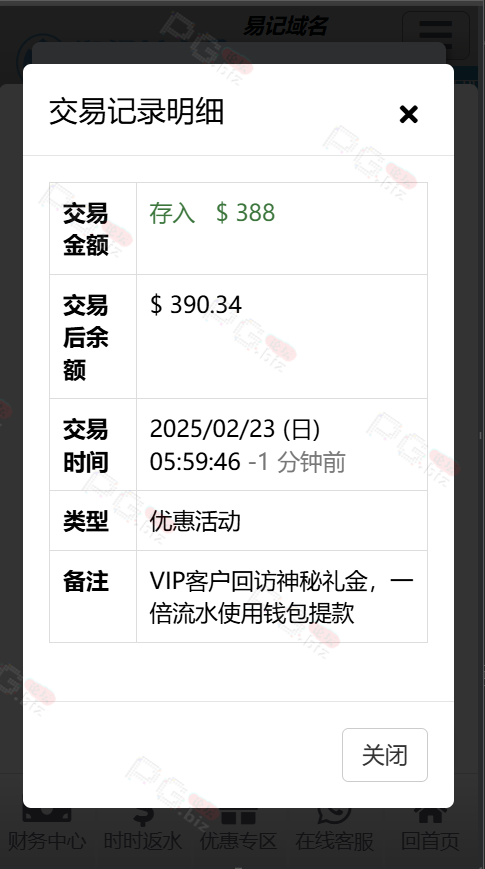485x869 pixels.
Task: Tap the 时时返水 dollar icon
Action: click(143, 817)
